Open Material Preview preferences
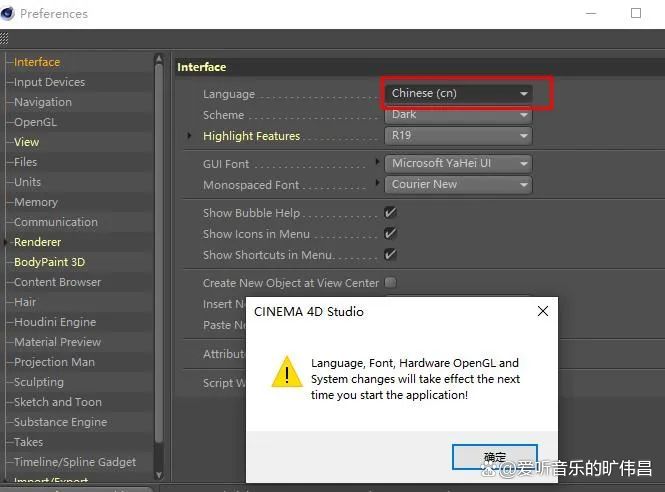This screenshot has width=665, height=492. (x=57, y=342)
